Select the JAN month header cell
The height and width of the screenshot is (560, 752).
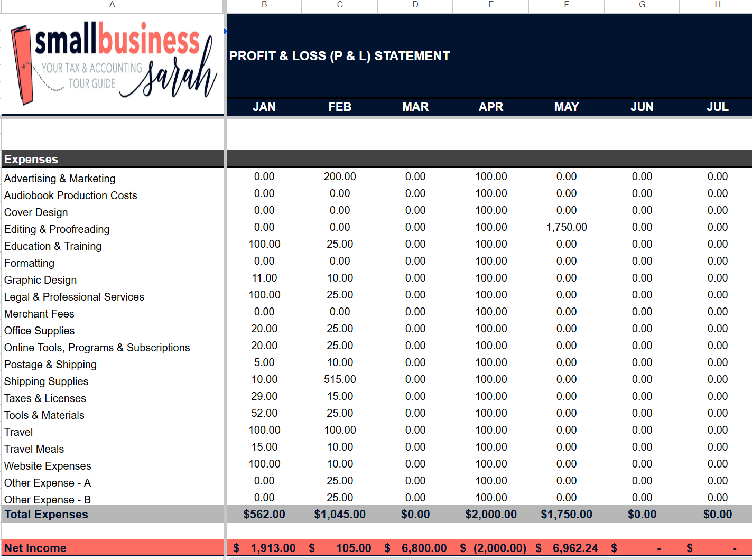pos(264,107)
